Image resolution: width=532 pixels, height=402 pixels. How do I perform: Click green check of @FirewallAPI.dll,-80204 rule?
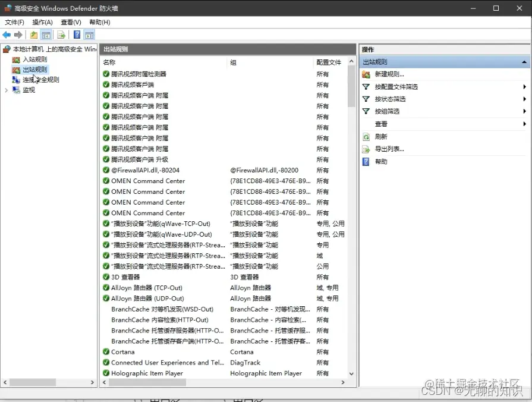coord(106,170)
